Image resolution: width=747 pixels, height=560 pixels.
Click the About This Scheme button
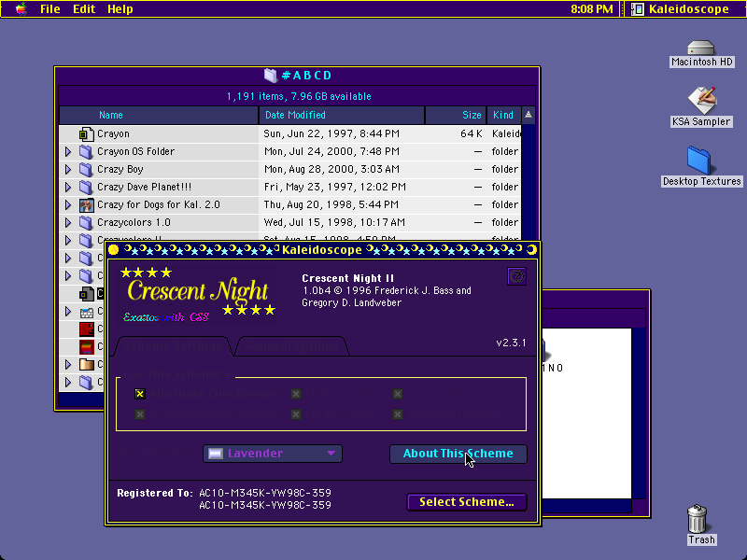click(458, 454)
